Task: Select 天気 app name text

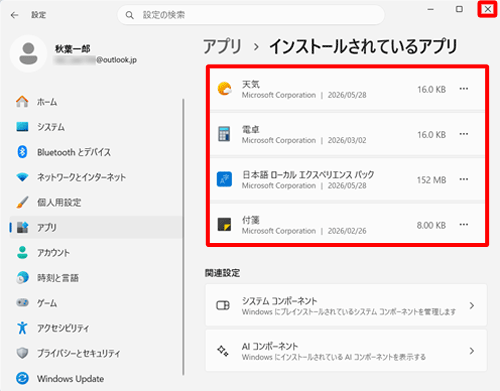Action: pos(251,84)
